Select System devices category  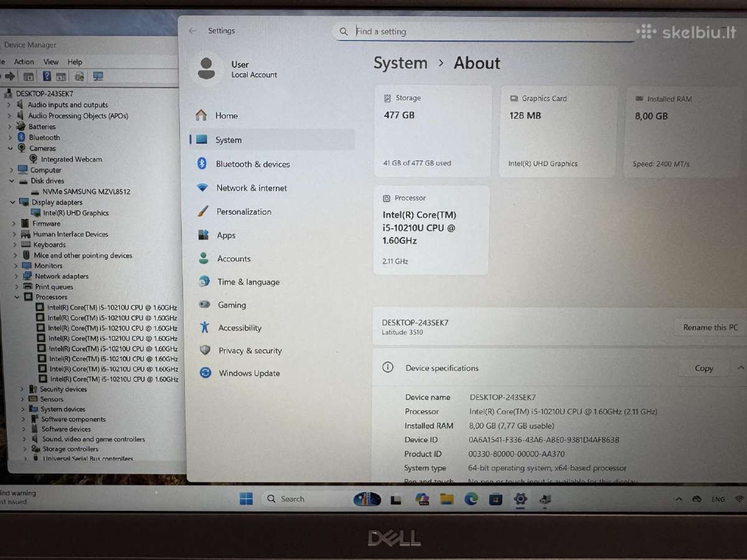(63, 409)
